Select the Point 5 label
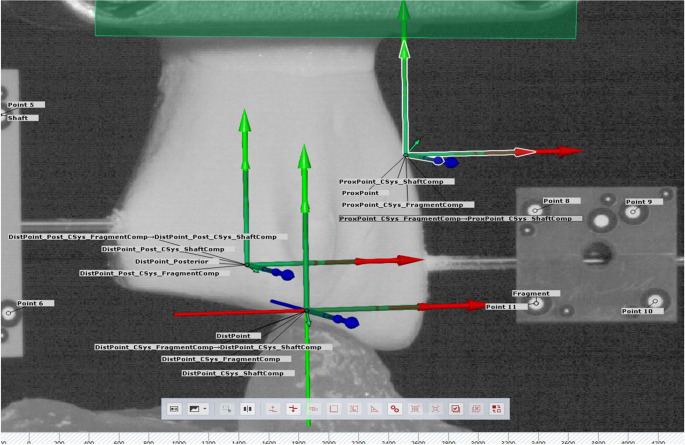 tap(26, 105)
